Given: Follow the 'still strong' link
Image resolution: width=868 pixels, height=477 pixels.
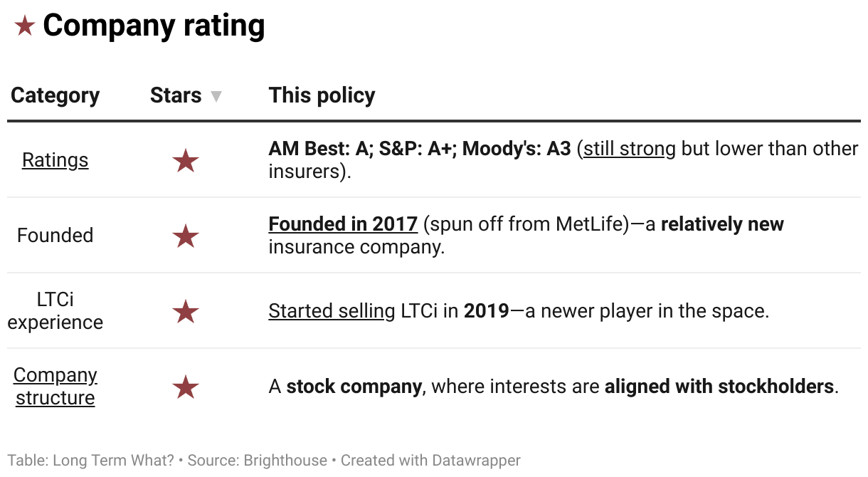Looking at the screenshot, I should coord(630,149).
